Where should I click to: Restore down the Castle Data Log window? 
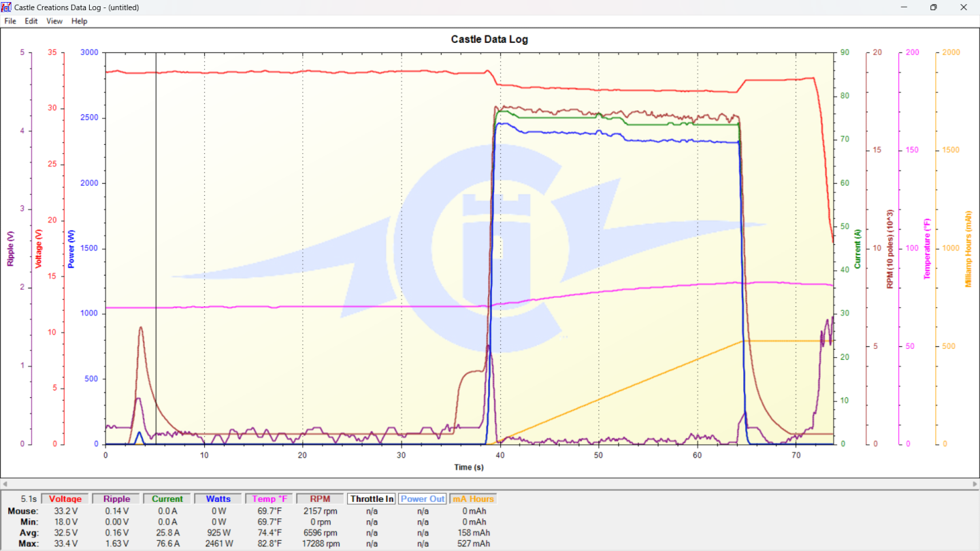coord(933,7)
